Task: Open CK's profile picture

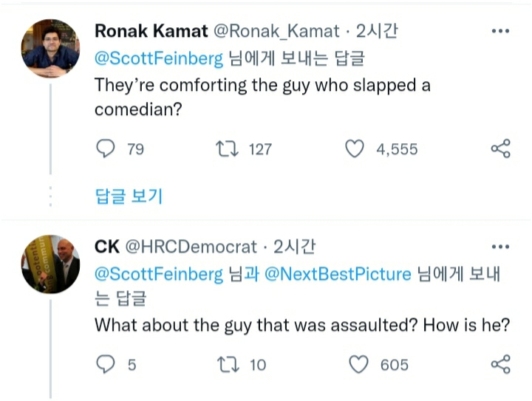Action: (x=50, y=265)
